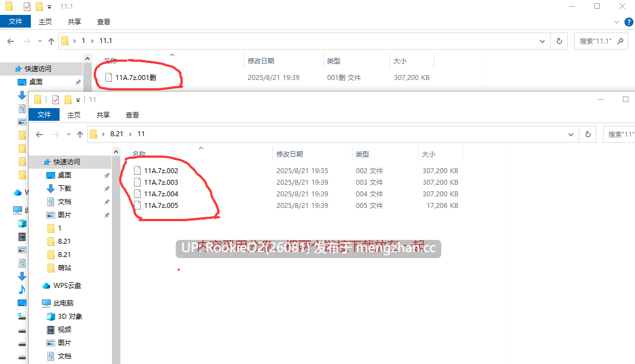Screen dimensions: 635x364
Task: Open 桌面 in 11 window sidebar
Action: point(65,175)
